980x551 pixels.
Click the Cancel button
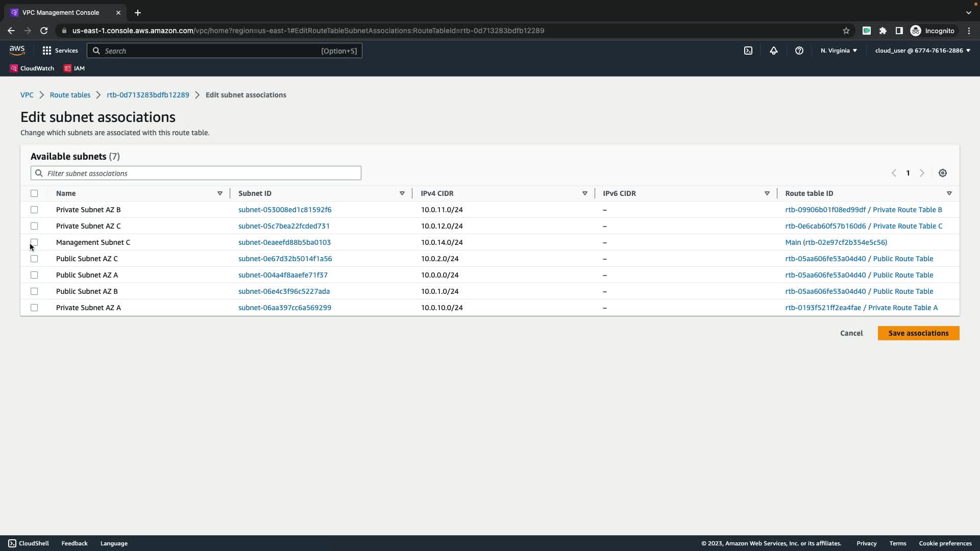click(x=851, y=333)
